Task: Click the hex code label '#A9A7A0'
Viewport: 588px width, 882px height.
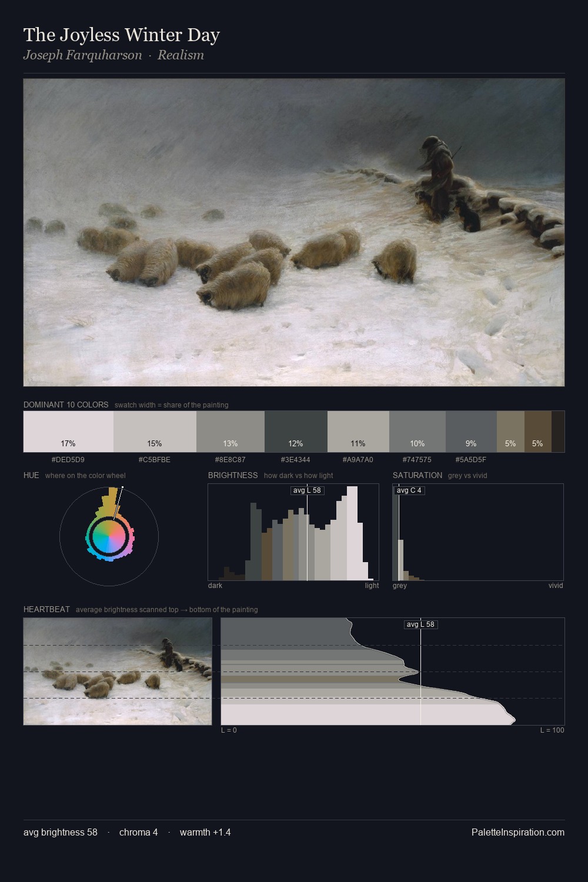Action: [x=358, y=460]
